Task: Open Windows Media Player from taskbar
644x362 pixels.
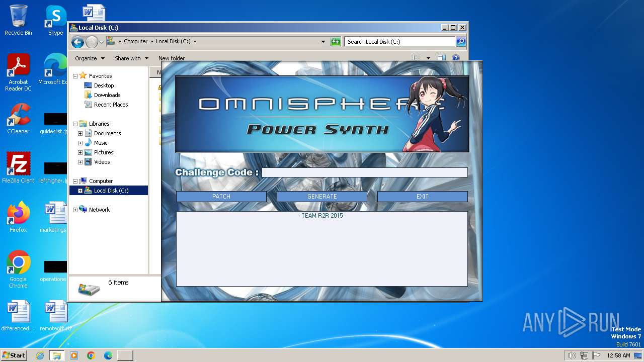Action: coord(74,355)
